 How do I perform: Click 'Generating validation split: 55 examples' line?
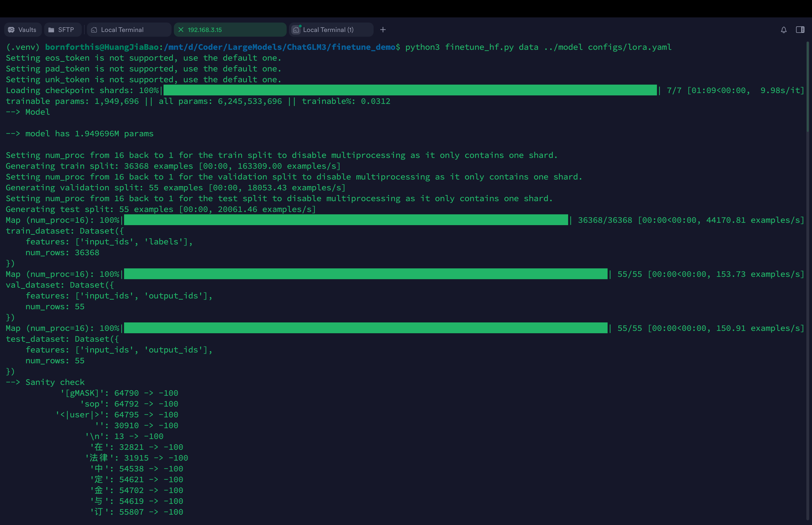click(176, 188)
